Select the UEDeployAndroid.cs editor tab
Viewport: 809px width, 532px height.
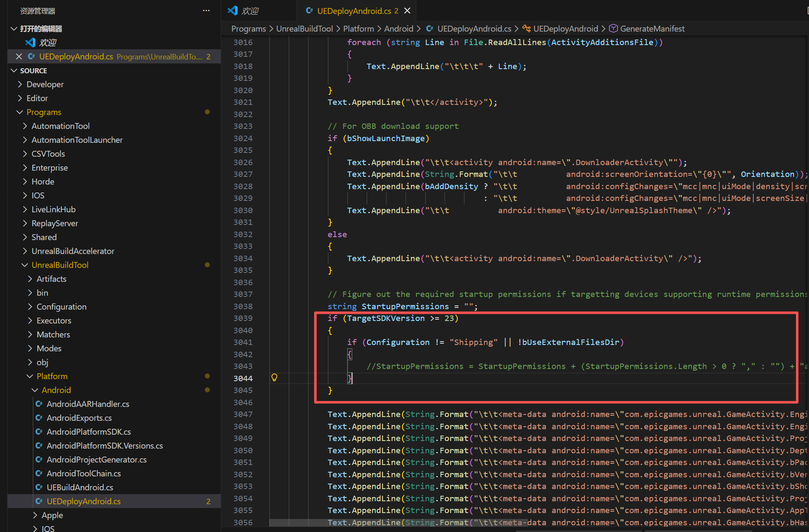click(354, 11)
